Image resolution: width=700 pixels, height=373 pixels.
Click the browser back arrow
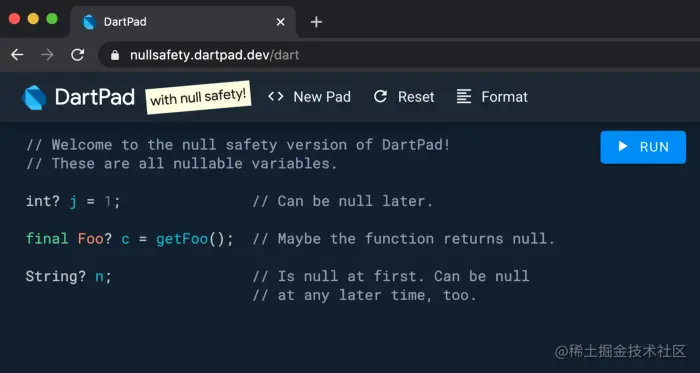point(17,55)
